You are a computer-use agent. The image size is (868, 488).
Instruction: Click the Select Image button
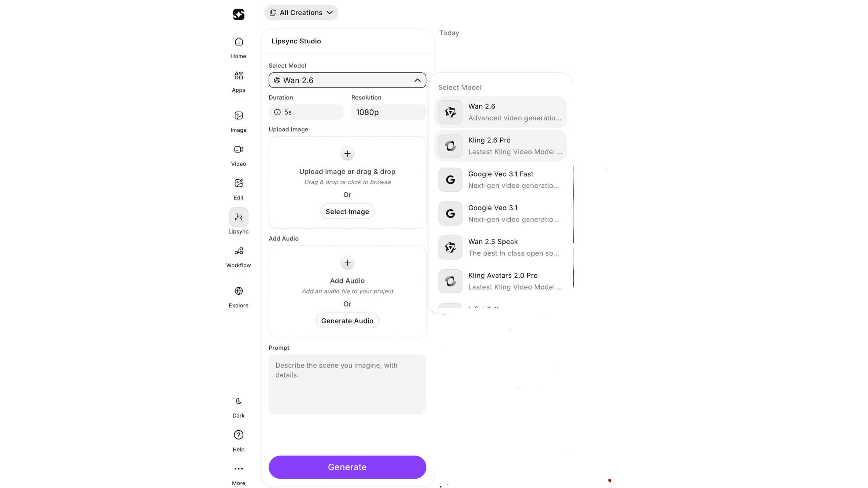[x=347, y=211]
